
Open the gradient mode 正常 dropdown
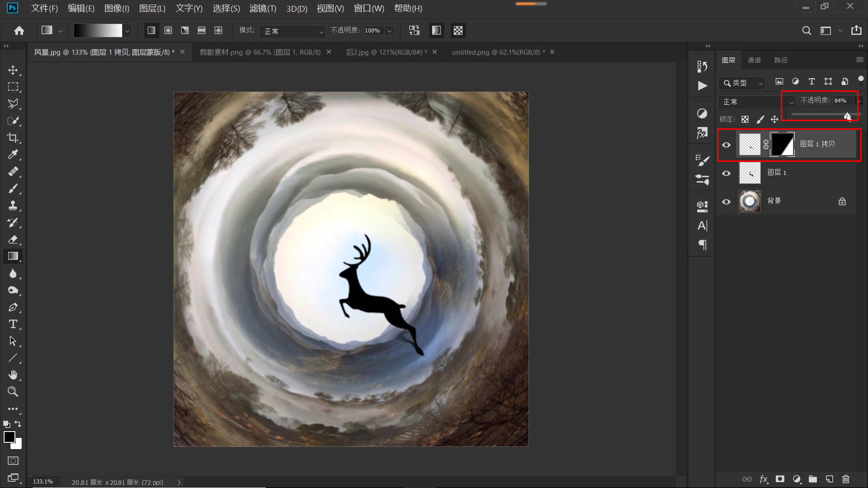[294, 31]
